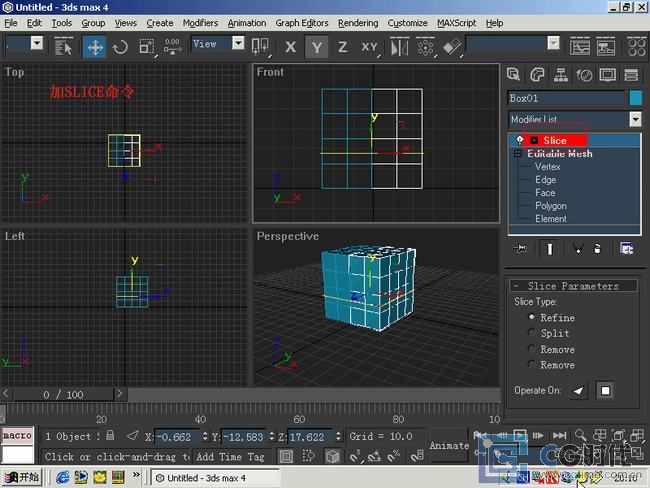This screenshot has height=488, width=650.
Task: Operate on faces triangle button
Action: (x=578, y=391)
